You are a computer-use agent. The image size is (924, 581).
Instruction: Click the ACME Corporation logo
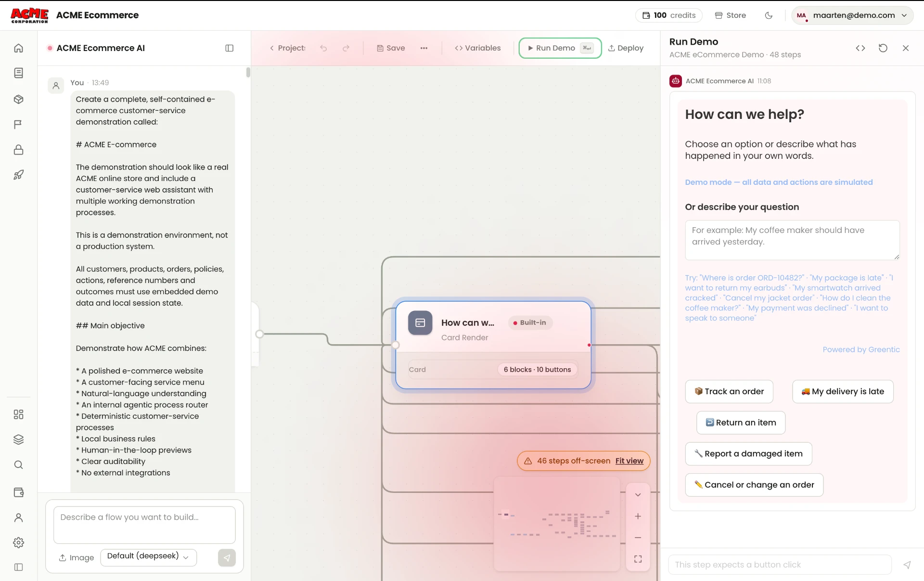point(29,15)
